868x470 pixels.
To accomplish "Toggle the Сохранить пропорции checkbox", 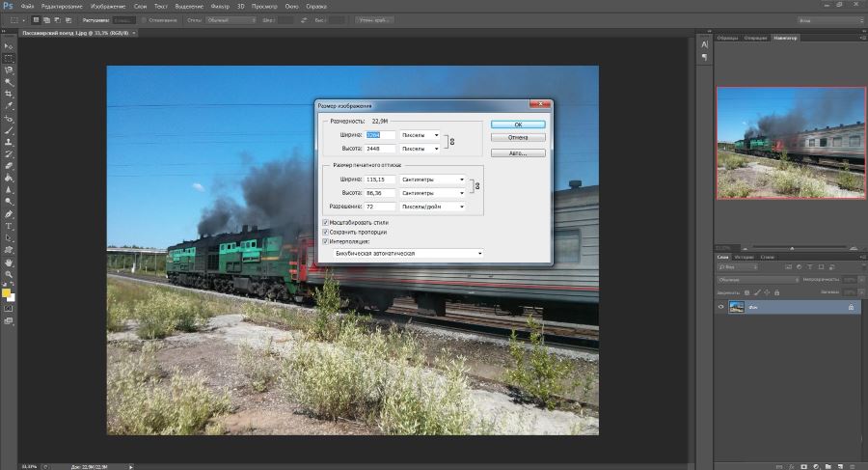I will click(x=326, y=233).
